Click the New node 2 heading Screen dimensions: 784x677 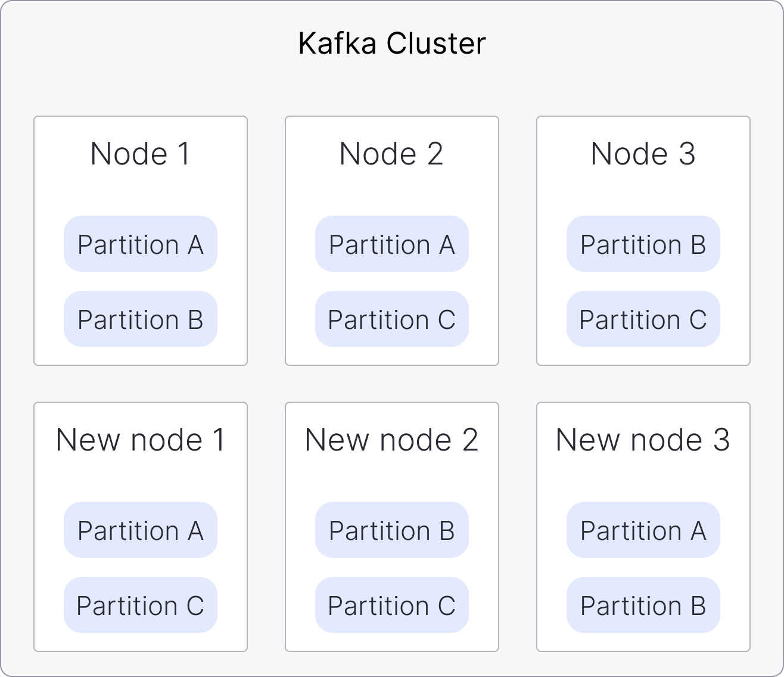click(391, 440)
